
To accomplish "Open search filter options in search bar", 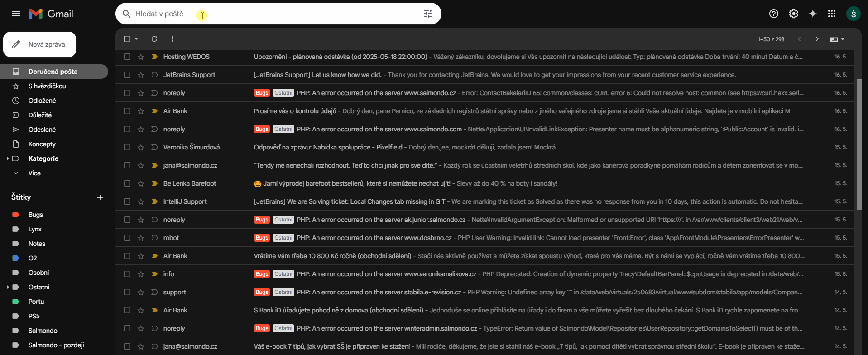I will pos(428,14).
